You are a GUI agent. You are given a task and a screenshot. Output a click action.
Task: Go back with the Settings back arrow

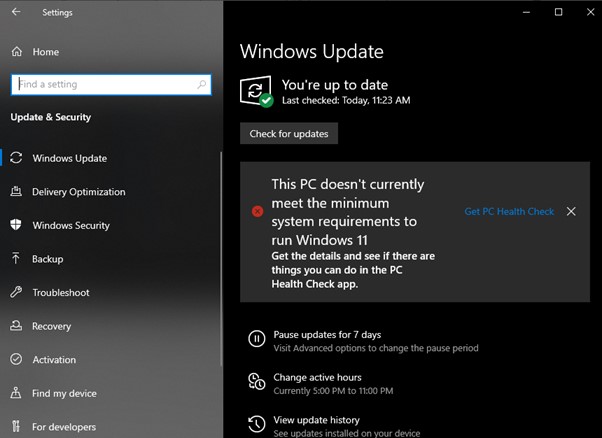(16, 12)
